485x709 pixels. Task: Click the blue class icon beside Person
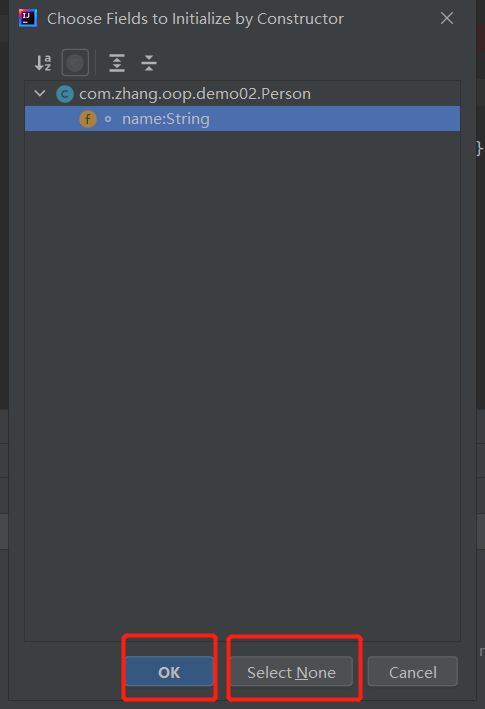pos(65,94)
